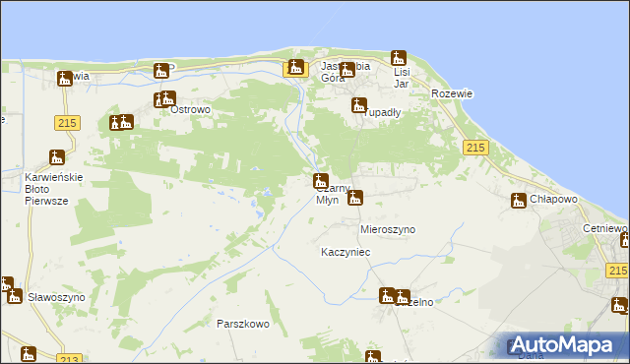Select the church marker touching Sławoszyno label

tap(15, 296)
